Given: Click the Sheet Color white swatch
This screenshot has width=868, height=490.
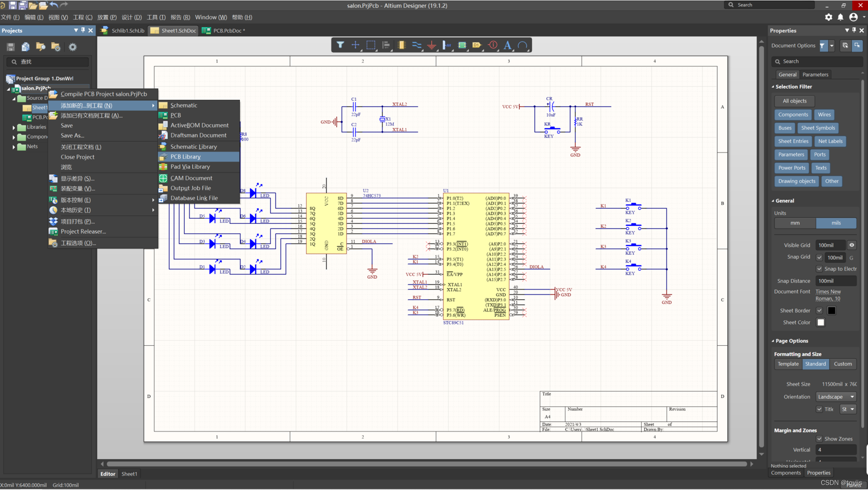Looking at the screenshot, I should [821, 322].
